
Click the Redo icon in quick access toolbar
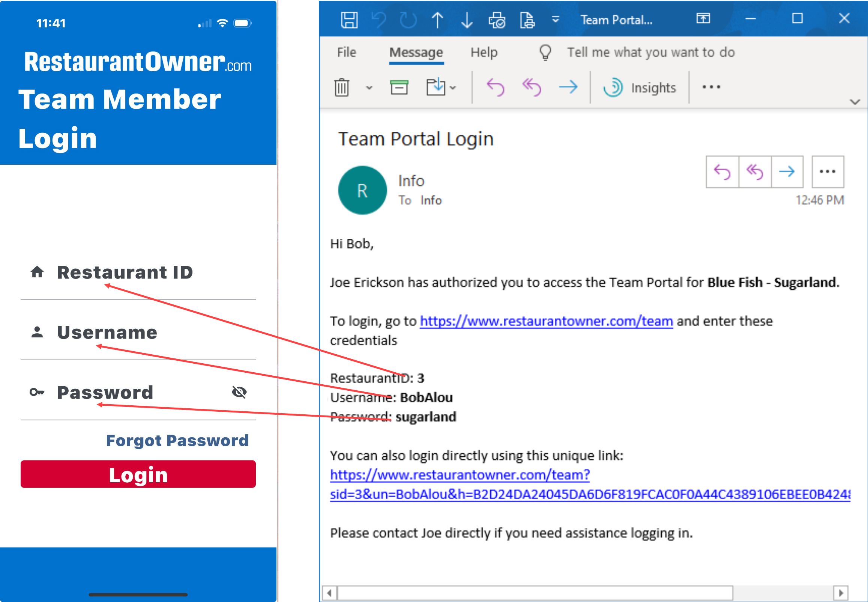click(x=408, y=20)
